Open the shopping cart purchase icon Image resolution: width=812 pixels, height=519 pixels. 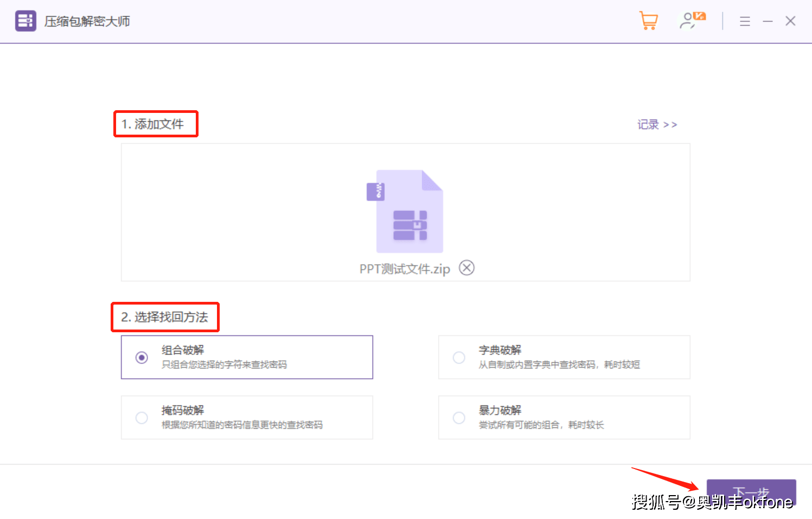(648, 21)
